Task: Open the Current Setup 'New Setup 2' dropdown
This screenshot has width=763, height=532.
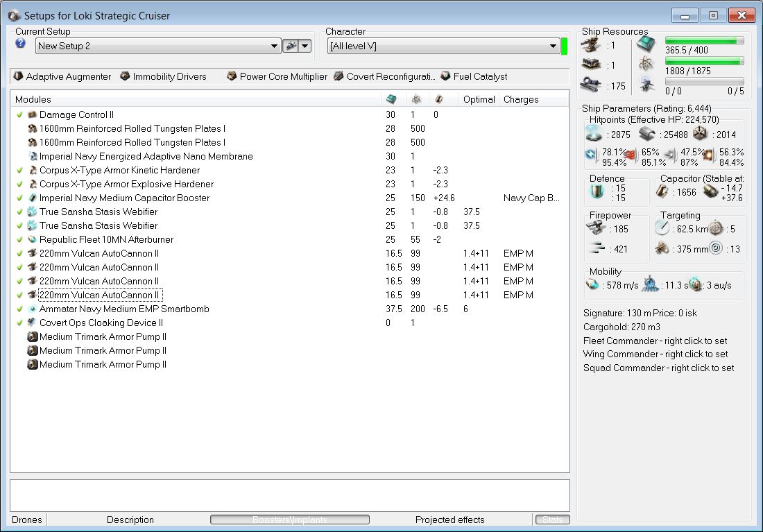Action: [158, 46]
